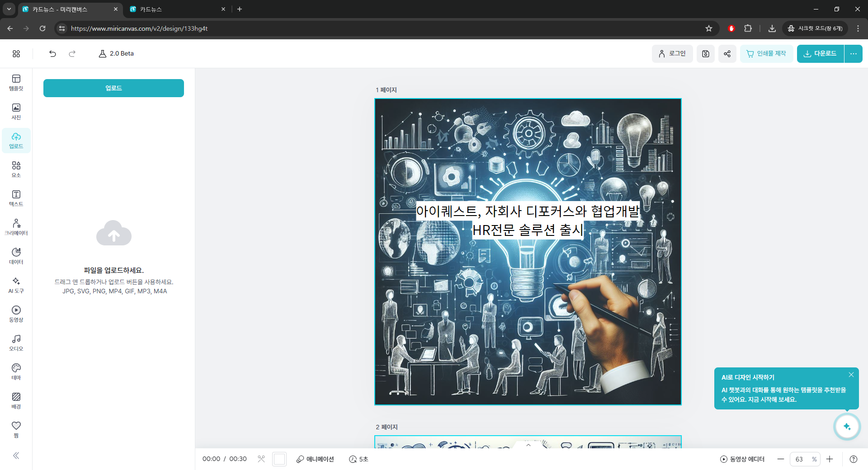Select the Upload (업로드) sidebar icon
This screenshot has width=868, height=470.
pos(16,141)
